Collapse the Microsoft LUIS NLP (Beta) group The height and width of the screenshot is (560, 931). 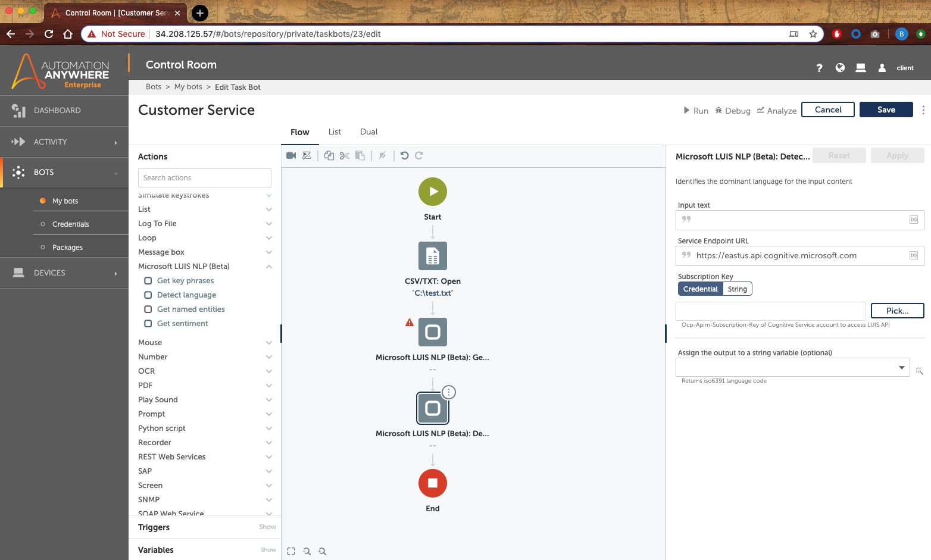(269, 267)
